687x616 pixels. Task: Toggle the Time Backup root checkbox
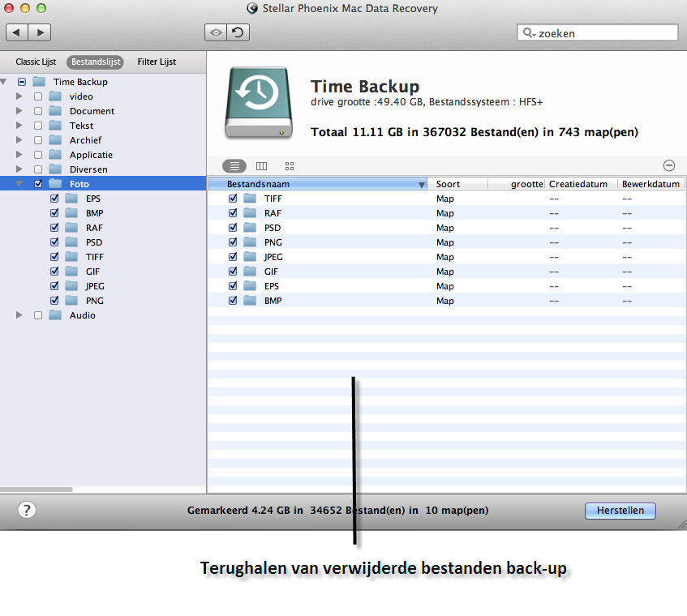[22, 82]
